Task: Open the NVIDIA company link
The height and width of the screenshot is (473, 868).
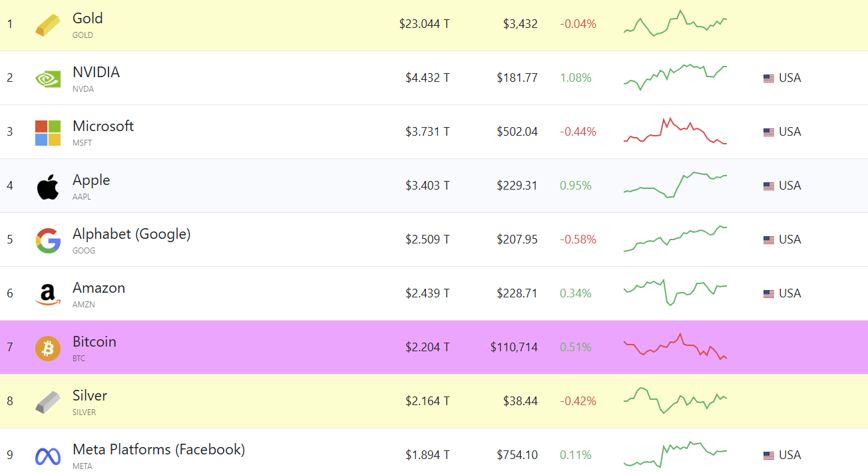Action: click(x=96, y=73)
